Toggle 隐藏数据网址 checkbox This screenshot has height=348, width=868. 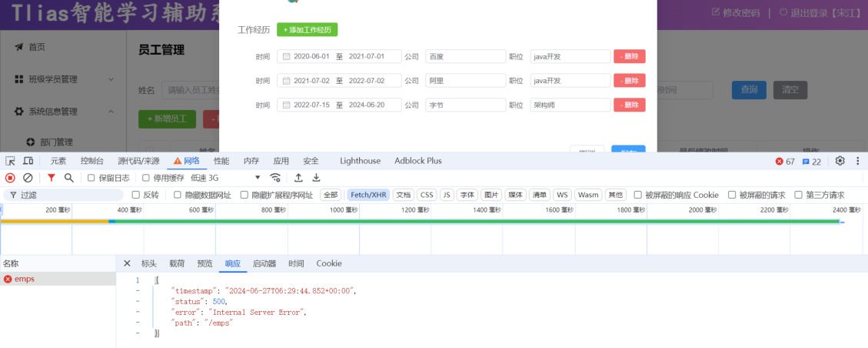click(x=178, y=195)
